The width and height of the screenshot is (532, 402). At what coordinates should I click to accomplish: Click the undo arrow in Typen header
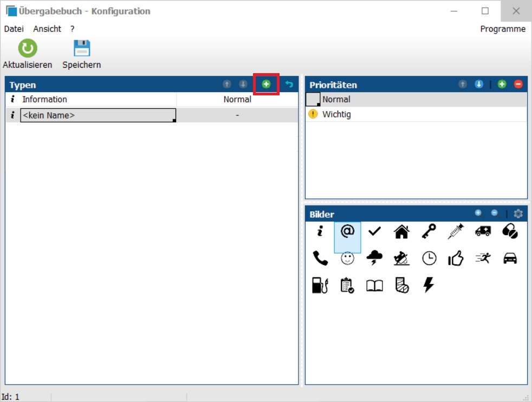[x=289, y=85]
